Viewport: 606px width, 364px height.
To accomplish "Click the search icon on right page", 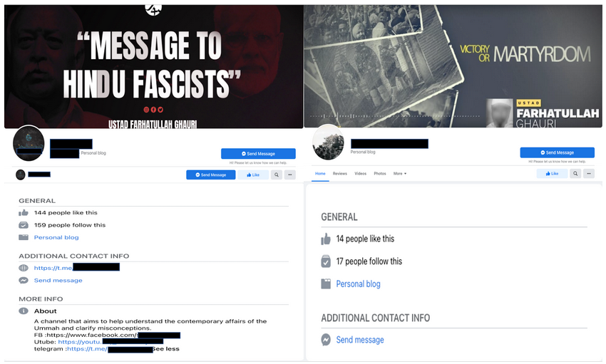I will tap(575, 174).
